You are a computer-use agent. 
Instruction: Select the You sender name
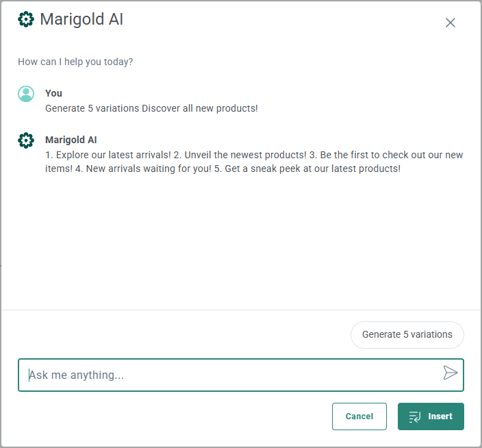(x=53, y=93)
